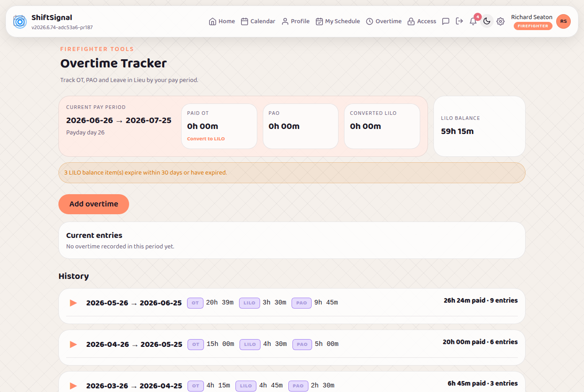The height and width of the screenshot is (392, 584).
Task: Click the Richard Seaton user name
Action: click(x=532, y=17)
